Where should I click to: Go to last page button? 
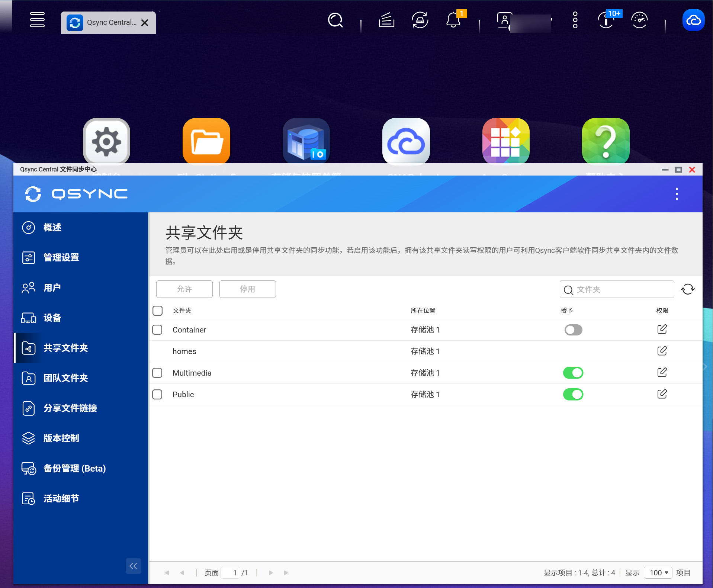point(286,573)
